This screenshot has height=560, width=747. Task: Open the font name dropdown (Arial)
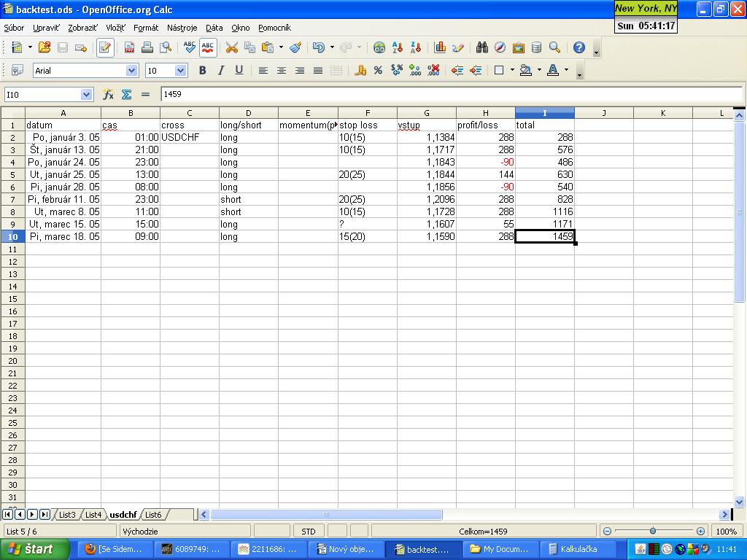point(131,70)
